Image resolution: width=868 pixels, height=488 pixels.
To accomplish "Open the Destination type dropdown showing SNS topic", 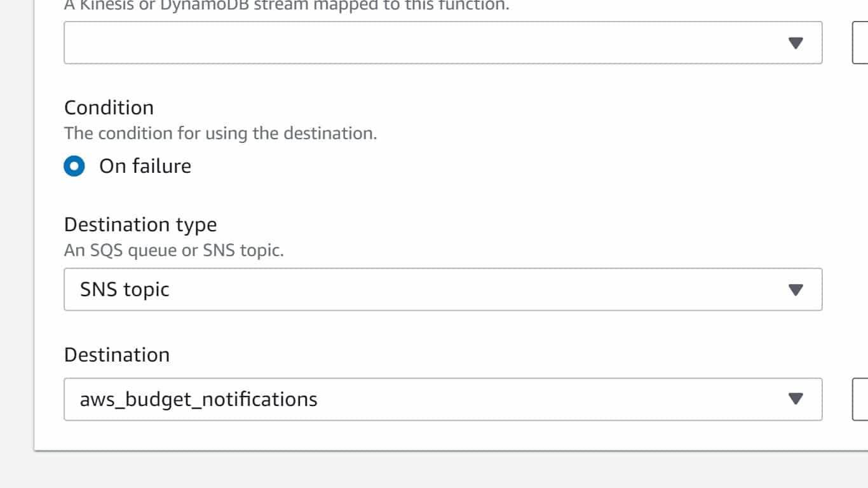I will pyautogui.click(x=443, y=290).
